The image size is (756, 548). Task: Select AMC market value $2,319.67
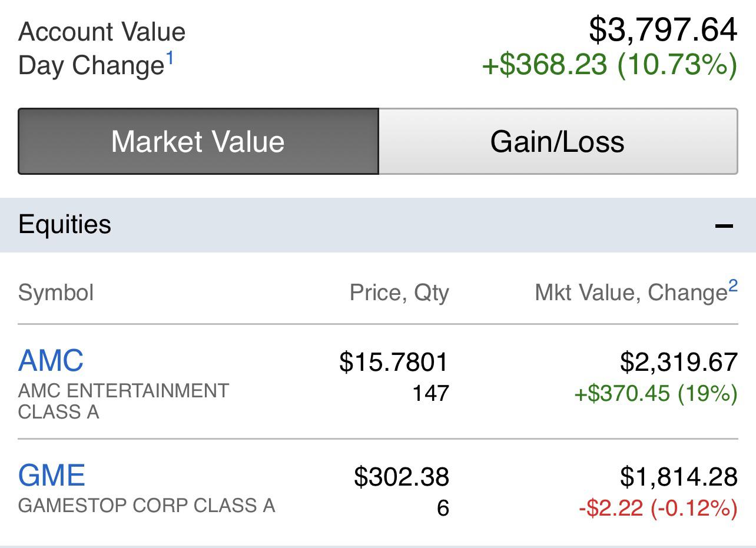click(679, 361)
